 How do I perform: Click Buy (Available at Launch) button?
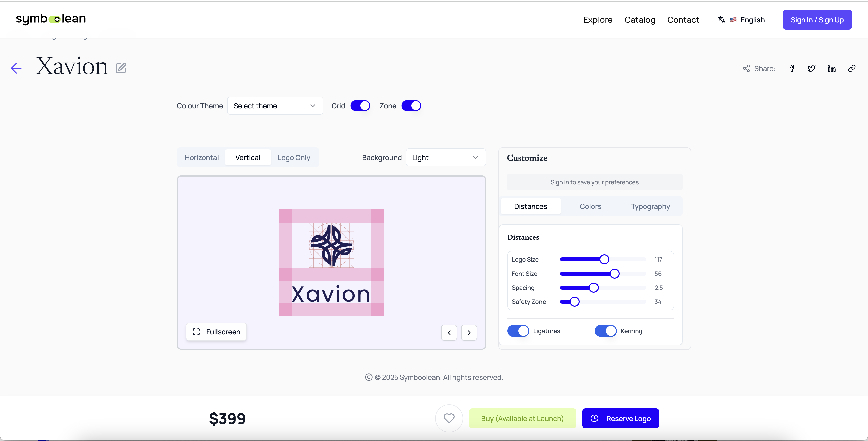[522, 418]
